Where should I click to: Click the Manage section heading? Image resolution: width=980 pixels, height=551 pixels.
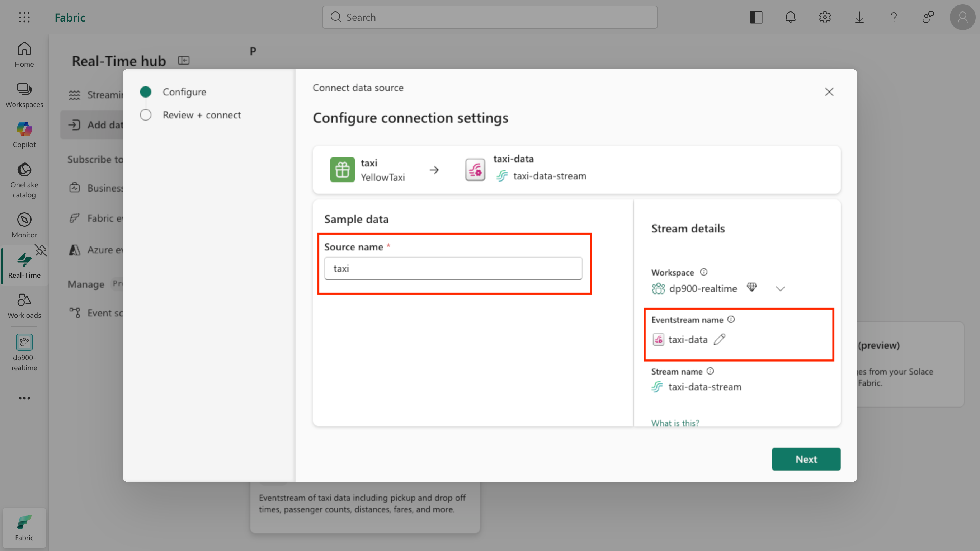[86, 284]
